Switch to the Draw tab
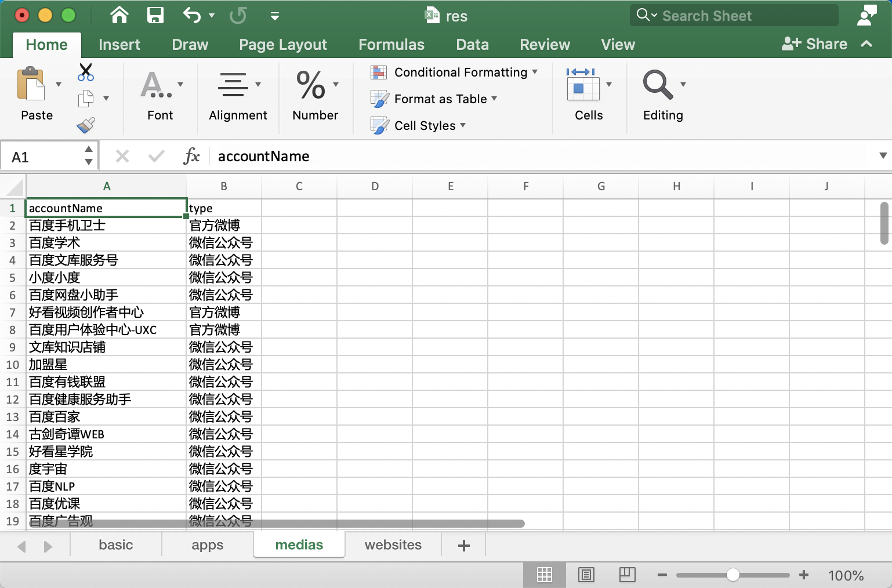The width and height of the screenshot is (892, 588). [x=190, y=45]
